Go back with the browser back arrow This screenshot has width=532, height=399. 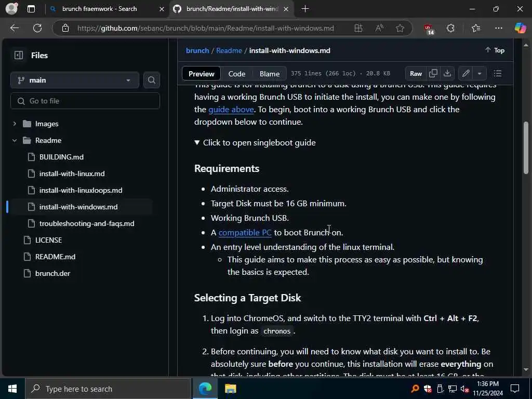click(x=14, y=28)
